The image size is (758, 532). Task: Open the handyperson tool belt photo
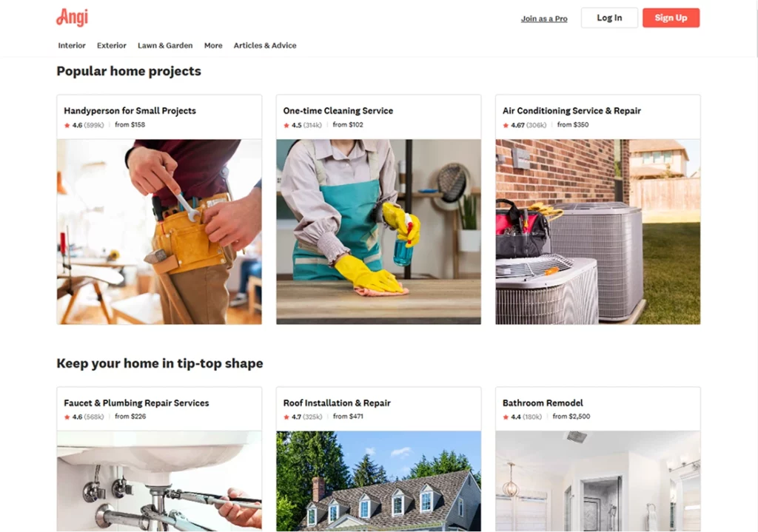(159, 232)
